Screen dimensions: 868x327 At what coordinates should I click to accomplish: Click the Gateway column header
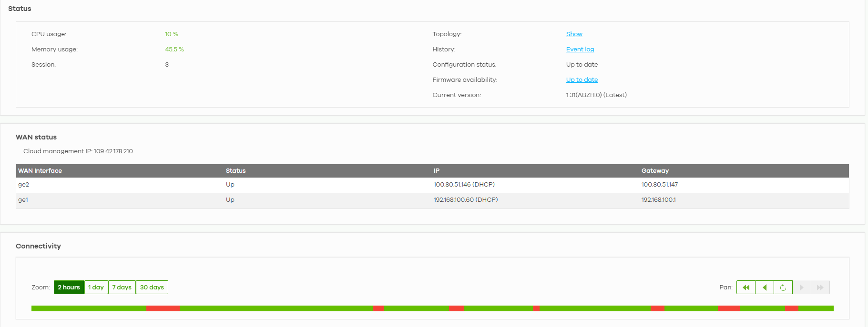(654, 171)
